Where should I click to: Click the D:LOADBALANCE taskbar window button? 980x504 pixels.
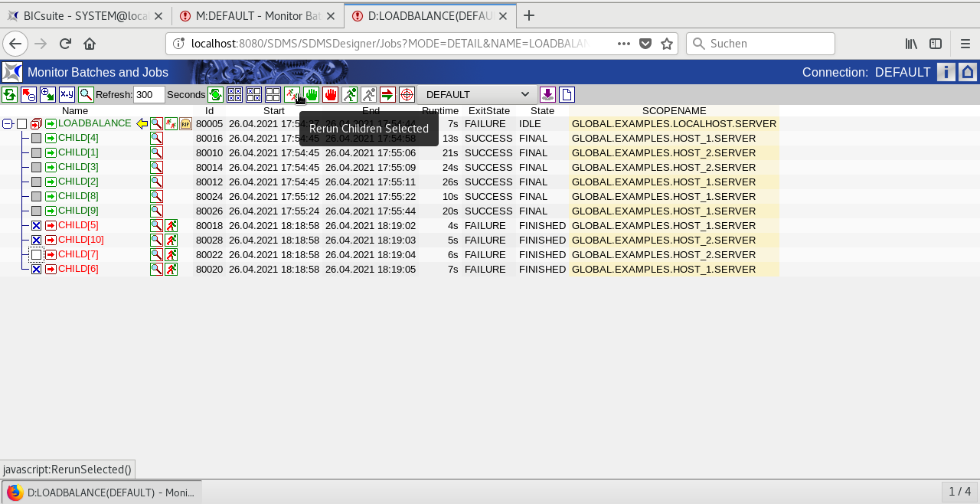(x=103, y=492)
